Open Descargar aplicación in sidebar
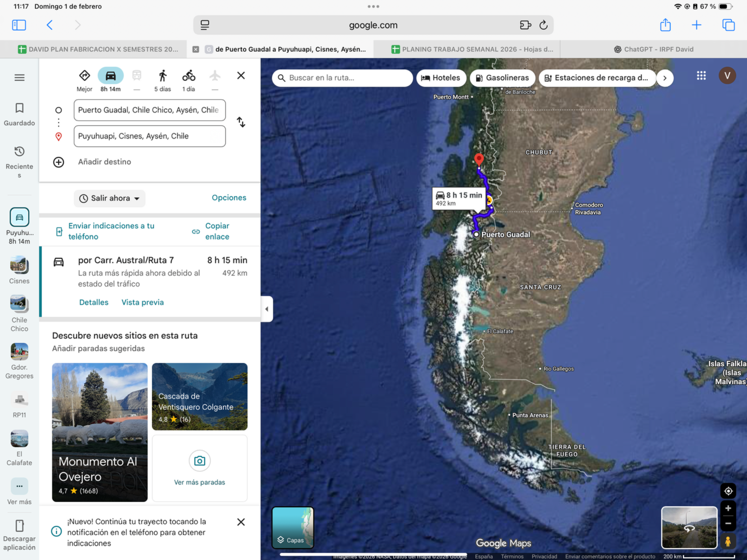Screen dimensions: 747x560 pyautogui.click(x=19, y=535)
